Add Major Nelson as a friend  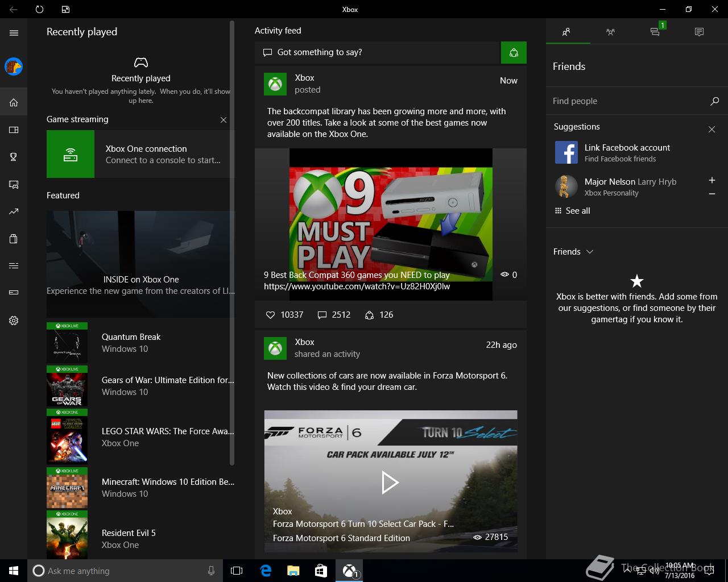(x=712, y=180)
